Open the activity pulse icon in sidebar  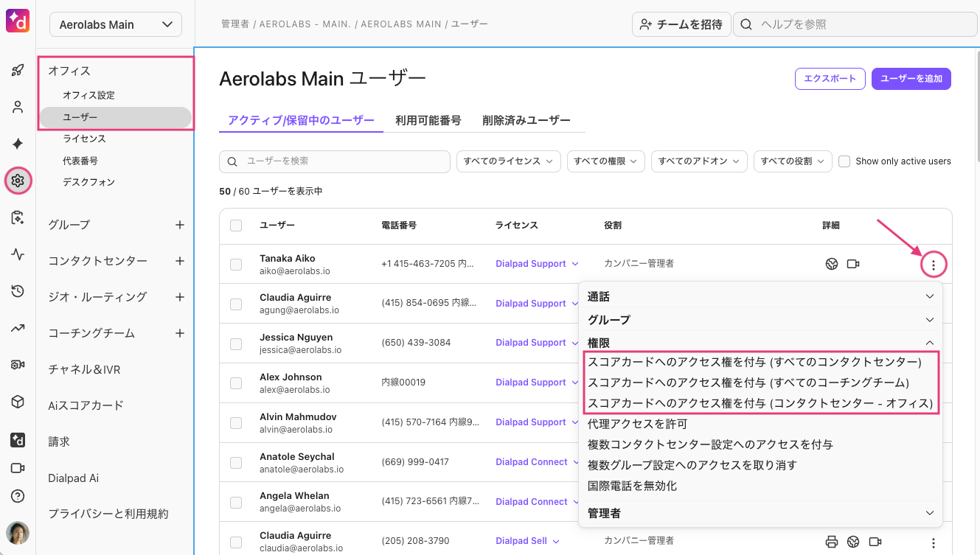pos(18,254)
